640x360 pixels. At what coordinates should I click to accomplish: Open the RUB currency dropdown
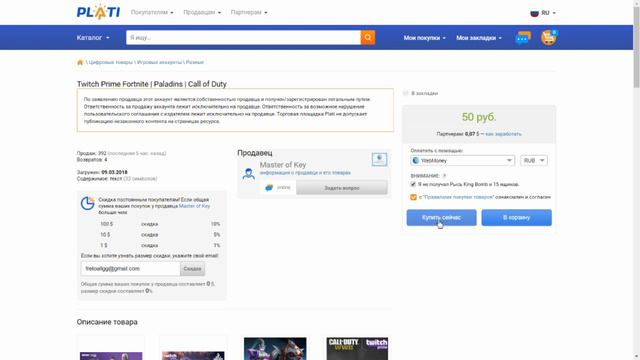coord(534,160)
